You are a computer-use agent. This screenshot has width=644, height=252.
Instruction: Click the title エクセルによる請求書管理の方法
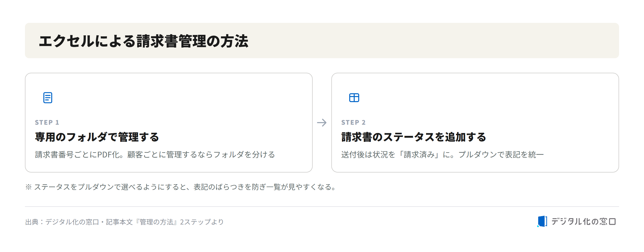(x=144, y=41)
